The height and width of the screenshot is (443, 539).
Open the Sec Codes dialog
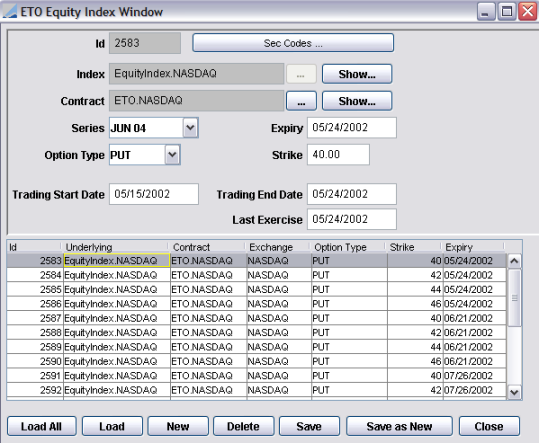click(293, 43)
